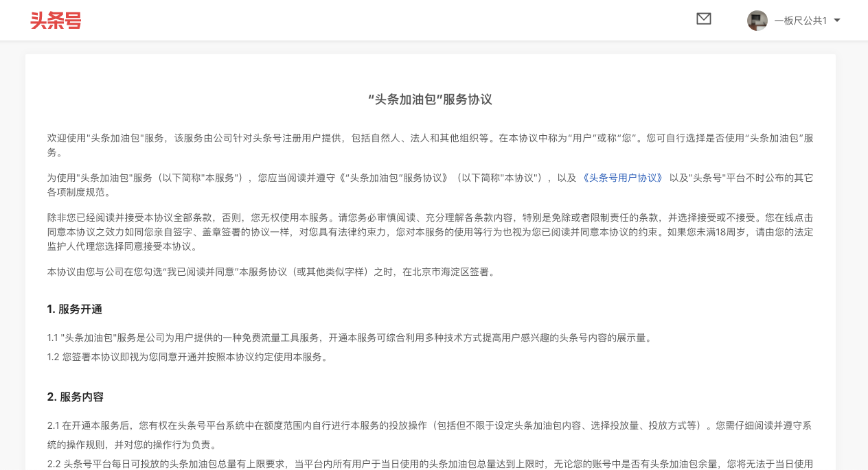Click the paragraph starting 欢迎使用
Viewport: 868px width, 470px height.
point(431,145)
